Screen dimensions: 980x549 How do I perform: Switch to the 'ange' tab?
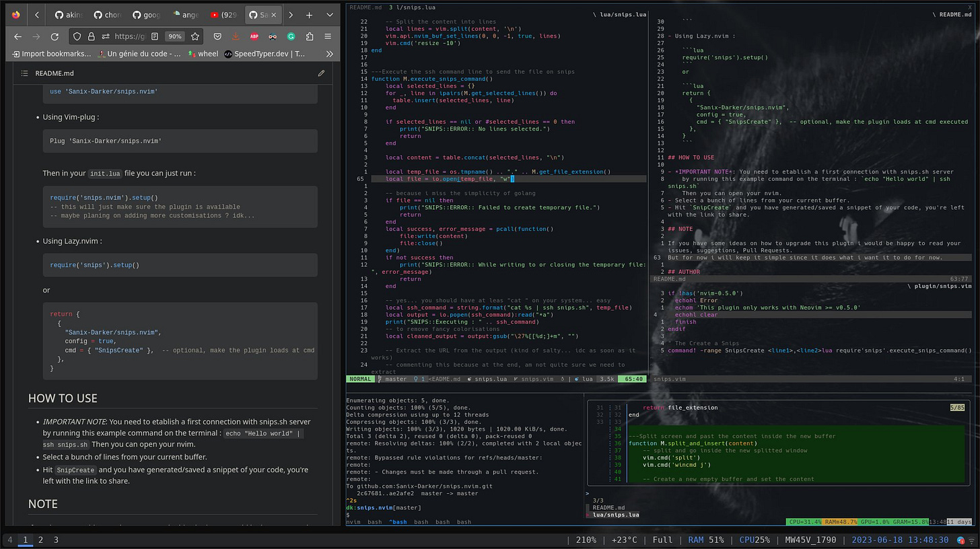coord(186,15)
